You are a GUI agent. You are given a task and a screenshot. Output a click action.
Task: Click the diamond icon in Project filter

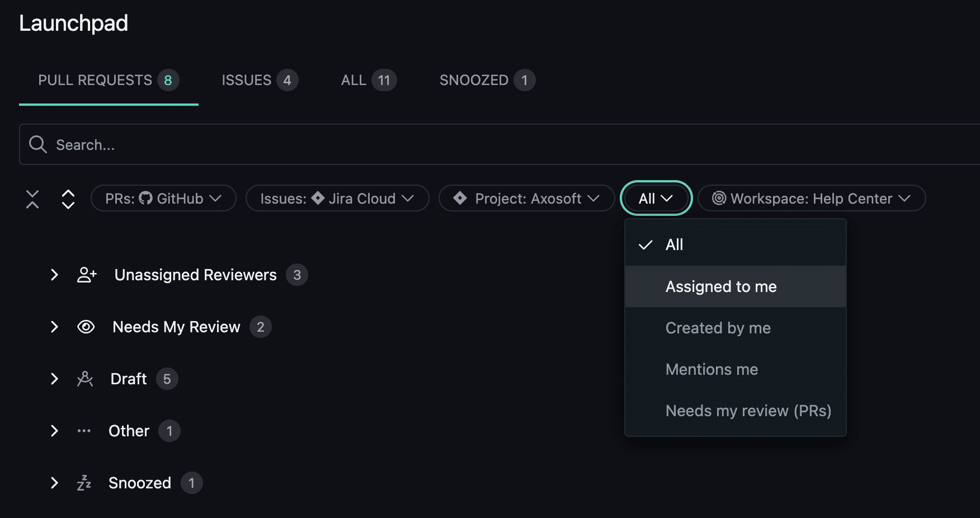[x=460, y=198]
